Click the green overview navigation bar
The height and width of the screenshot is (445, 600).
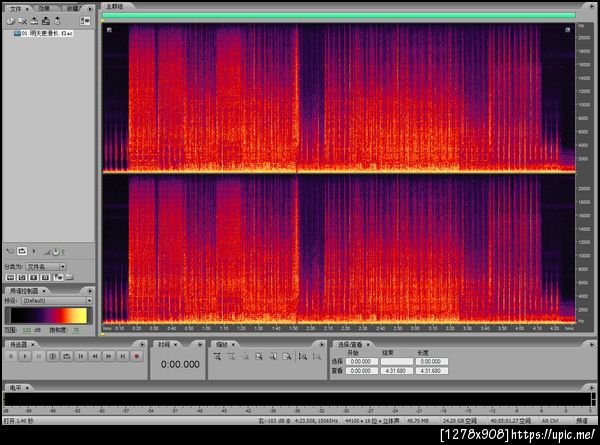click(339, 15)
